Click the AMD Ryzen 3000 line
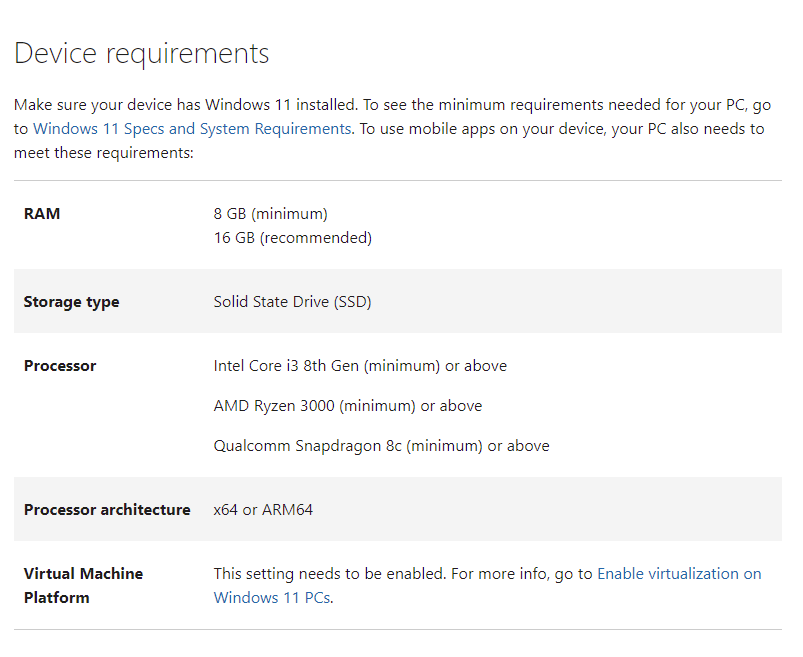This screenshot has height=657, width=803. coord(347,406)
